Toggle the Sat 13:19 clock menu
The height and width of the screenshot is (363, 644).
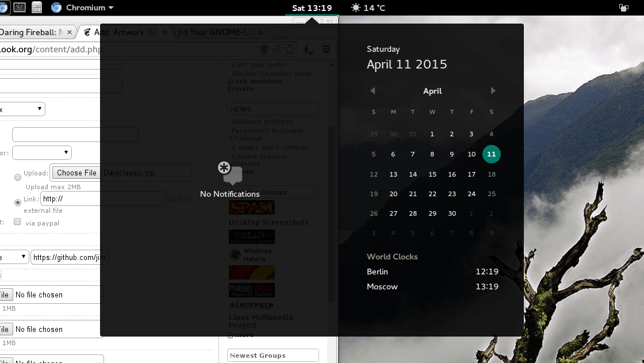click(x=312, y=8)
